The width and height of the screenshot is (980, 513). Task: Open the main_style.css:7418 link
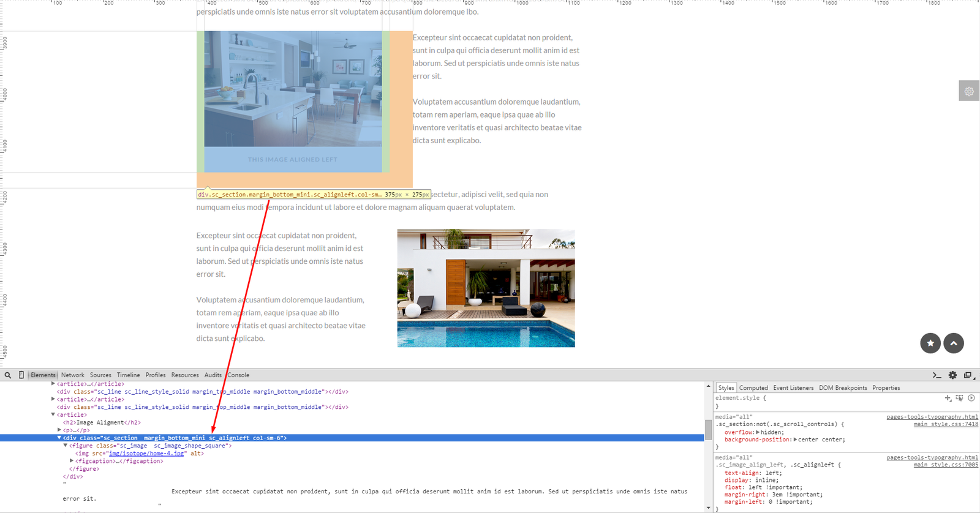tap(946, 424)
